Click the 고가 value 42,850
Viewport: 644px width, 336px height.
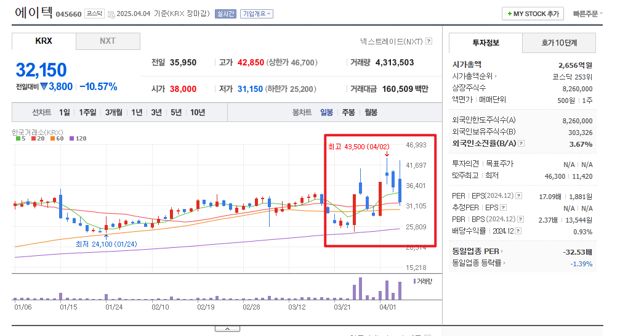[251, 62]
